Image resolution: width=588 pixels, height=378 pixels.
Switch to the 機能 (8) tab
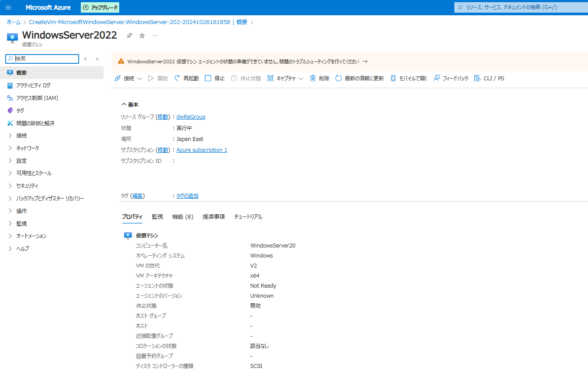(183, 217)
